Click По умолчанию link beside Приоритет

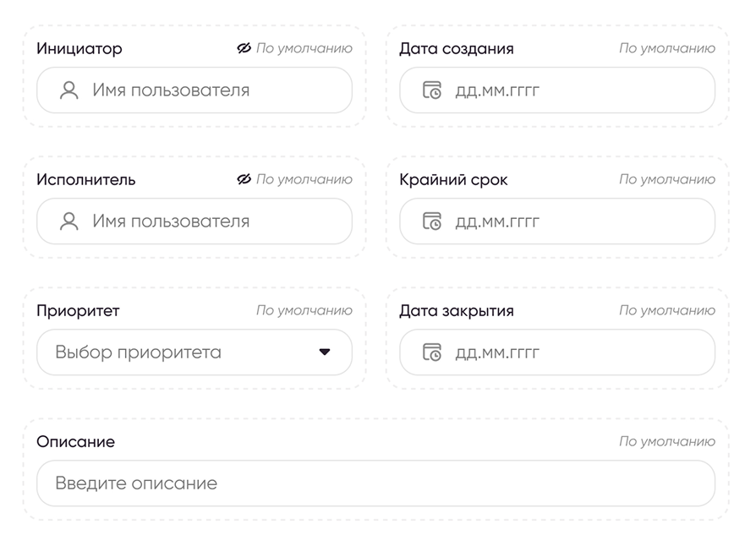(304, 310)
